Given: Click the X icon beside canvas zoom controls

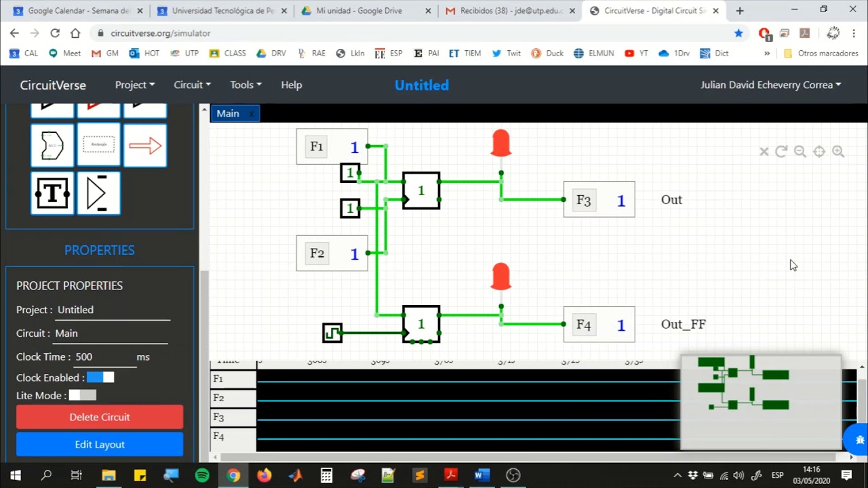Looking at the screenshot, I should (x=764, y=152).
